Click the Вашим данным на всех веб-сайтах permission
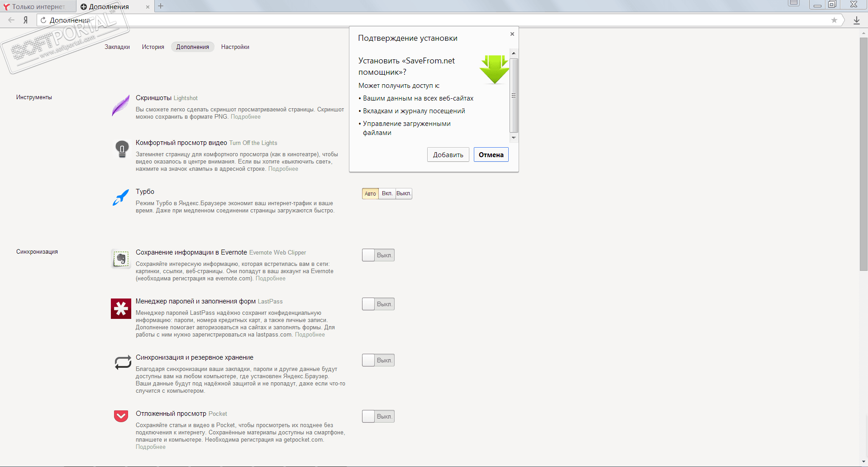The image size is (868, 467). pyautogui.click(x=418, y=98)
